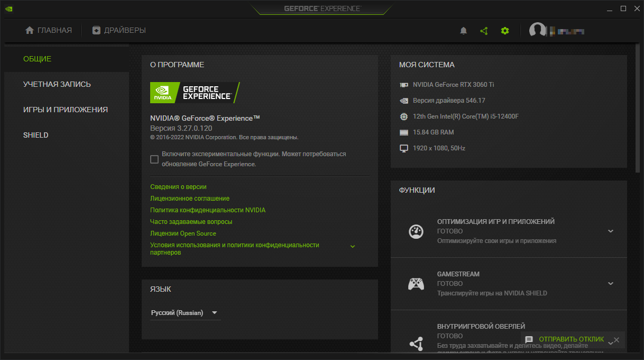Image resolution: width=644 pixels, height=360 pixels.
Task: Click the Версия драйвера 546.17 text
Action: click(x=449, y=101)
